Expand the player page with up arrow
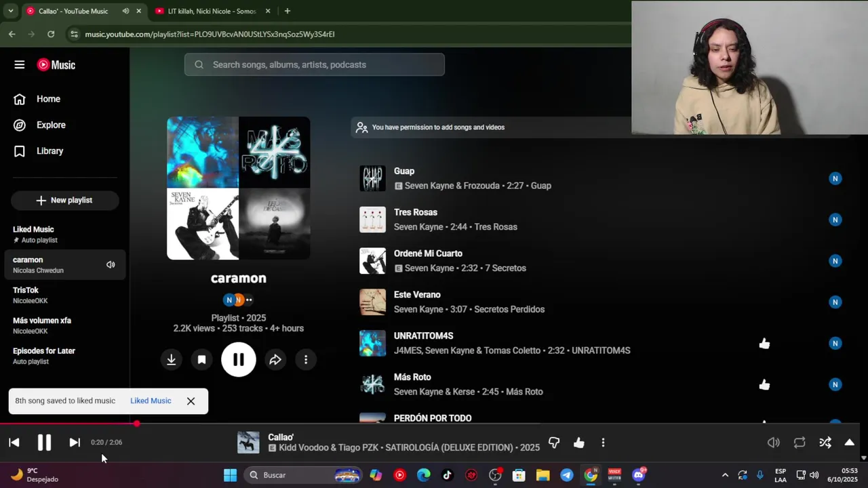 pos(849,443)
